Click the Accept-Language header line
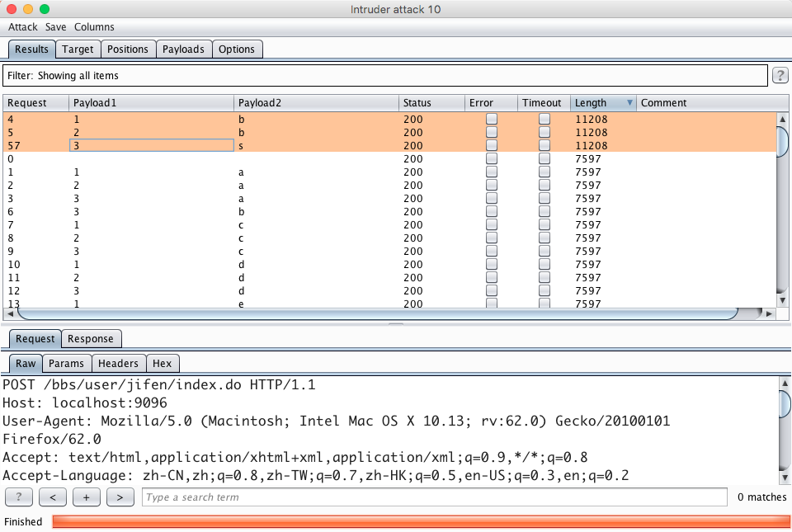This screenshot has width=792, height=532. pyautogui.click(x=316, y=475)
